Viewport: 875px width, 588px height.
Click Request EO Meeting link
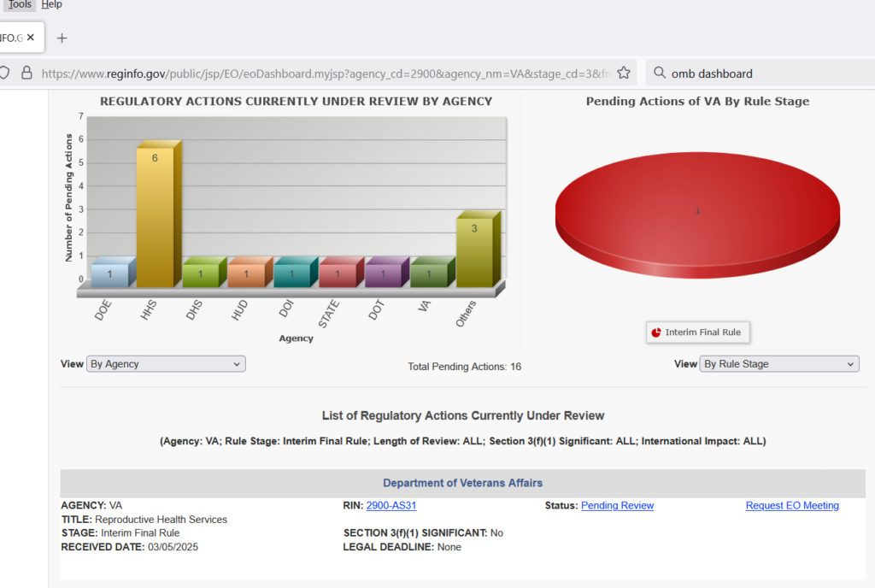792,505
